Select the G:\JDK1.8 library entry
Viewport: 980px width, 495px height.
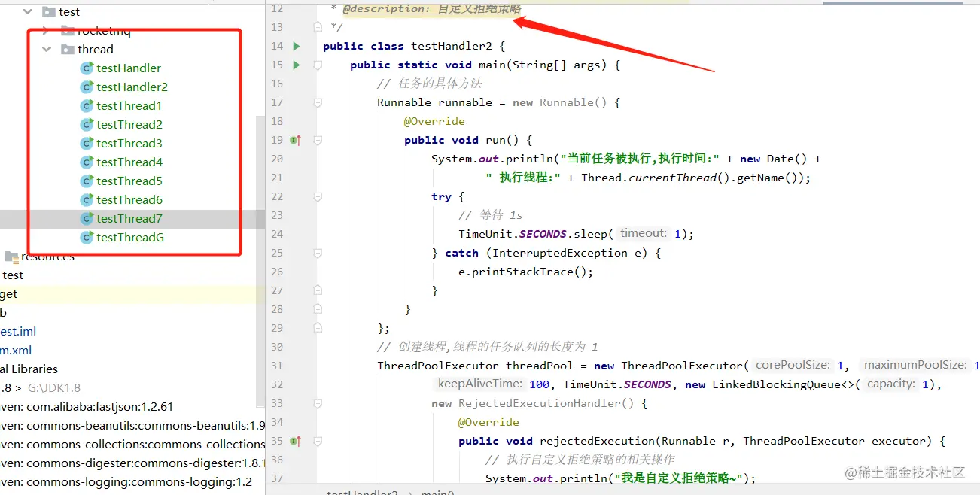pos(54,387)
